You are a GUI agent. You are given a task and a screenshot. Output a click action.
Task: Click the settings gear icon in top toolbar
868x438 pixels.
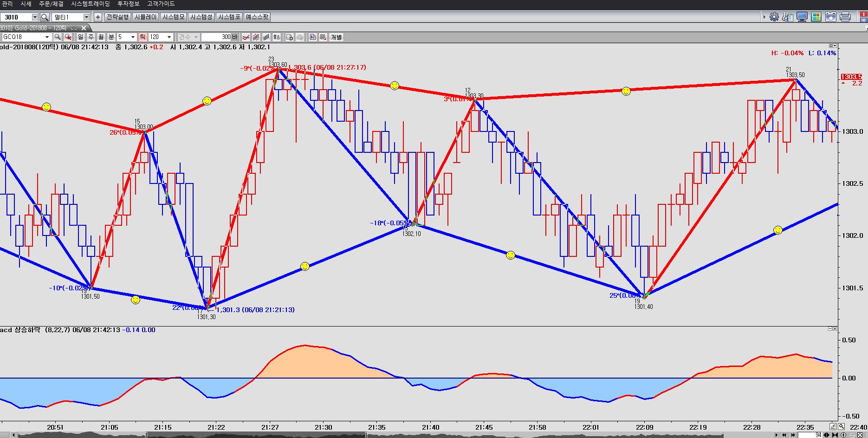[774, 17]
